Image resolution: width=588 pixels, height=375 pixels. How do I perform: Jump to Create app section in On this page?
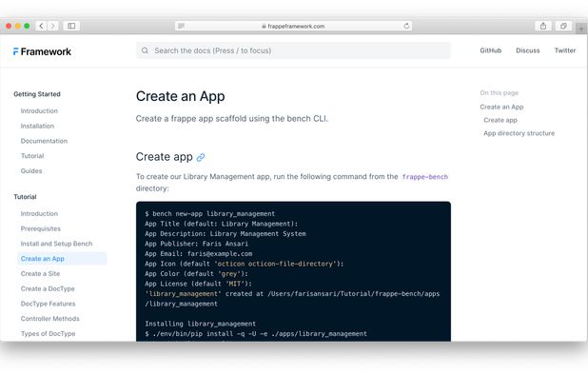tap(500, 120)
